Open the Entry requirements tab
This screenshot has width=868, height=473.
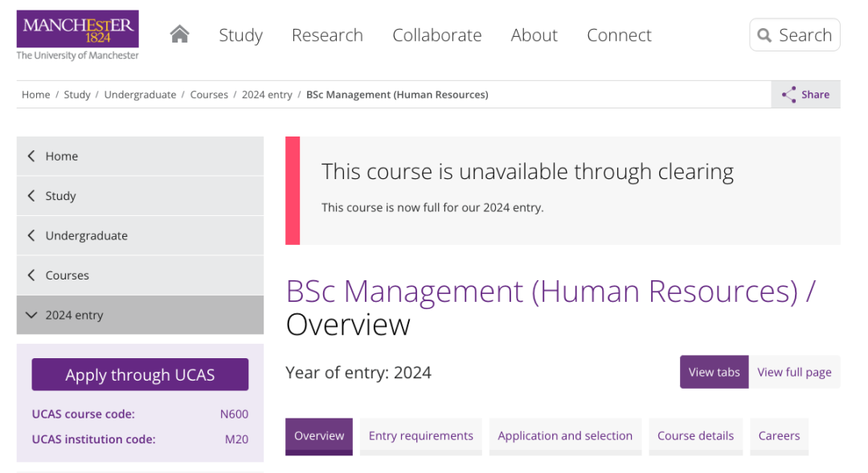[x=420, y=436]
